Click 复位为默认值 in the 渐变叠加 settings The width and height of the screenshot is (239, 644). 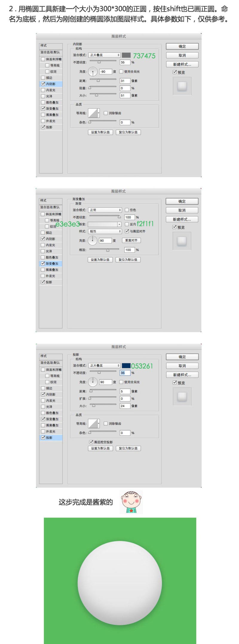(128, 260)
